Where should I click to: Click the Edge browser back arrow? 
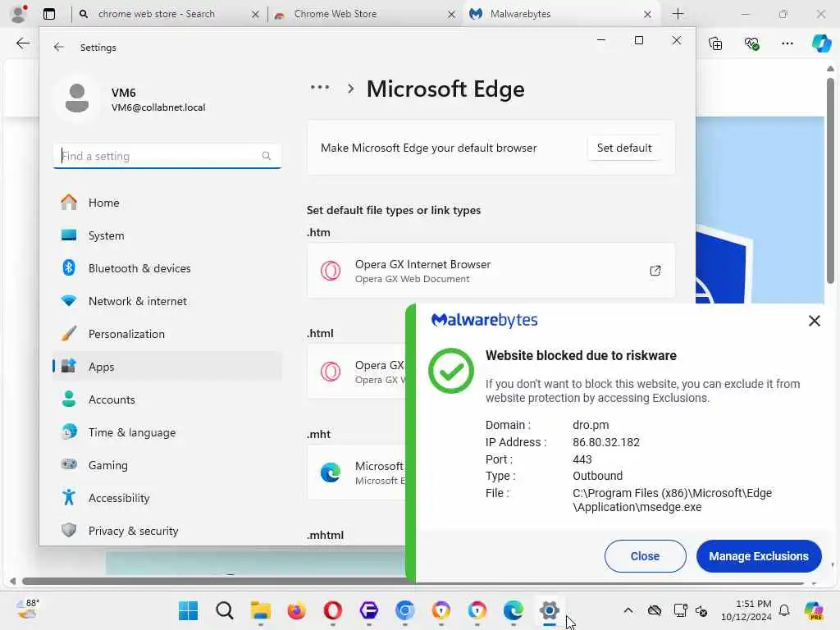click(x=22, y=43)
